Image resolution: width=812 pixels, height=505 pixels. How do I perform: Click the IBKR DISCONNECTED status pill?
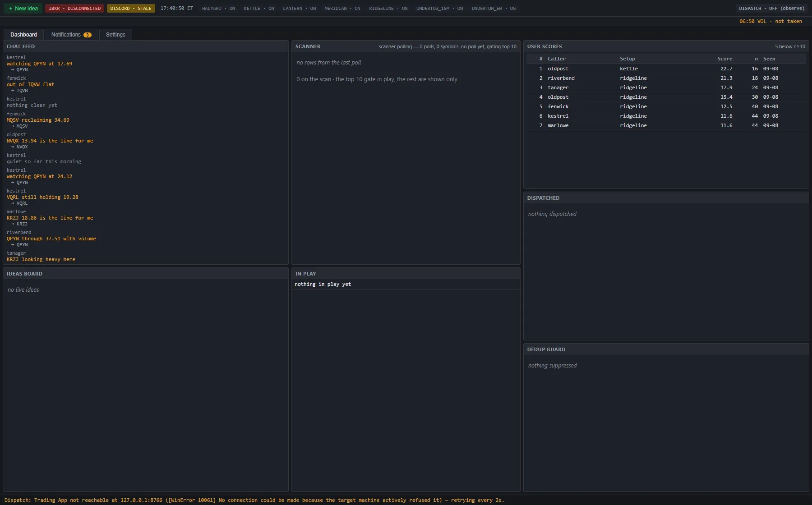75,8
